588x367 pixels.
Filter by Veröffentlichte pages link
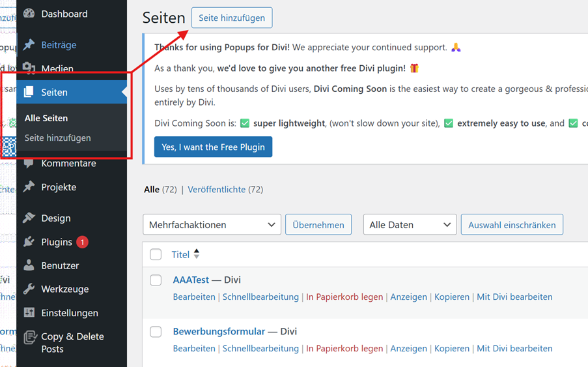pos(216,190)
